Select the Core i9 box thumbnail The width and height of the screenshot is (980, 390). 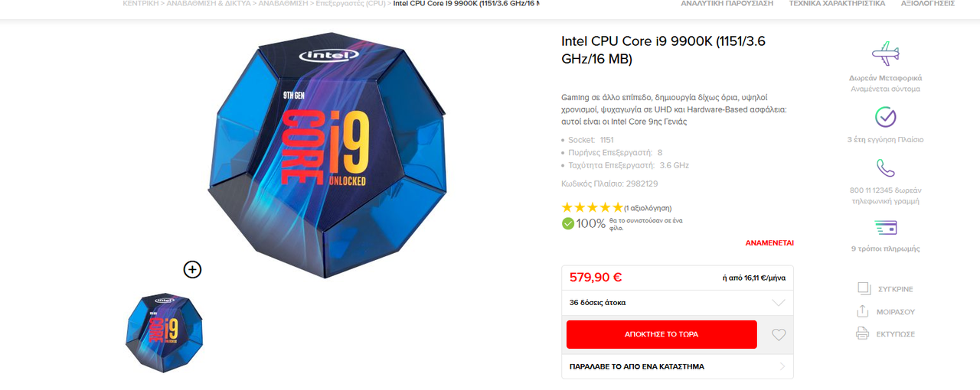click(164, 333)
